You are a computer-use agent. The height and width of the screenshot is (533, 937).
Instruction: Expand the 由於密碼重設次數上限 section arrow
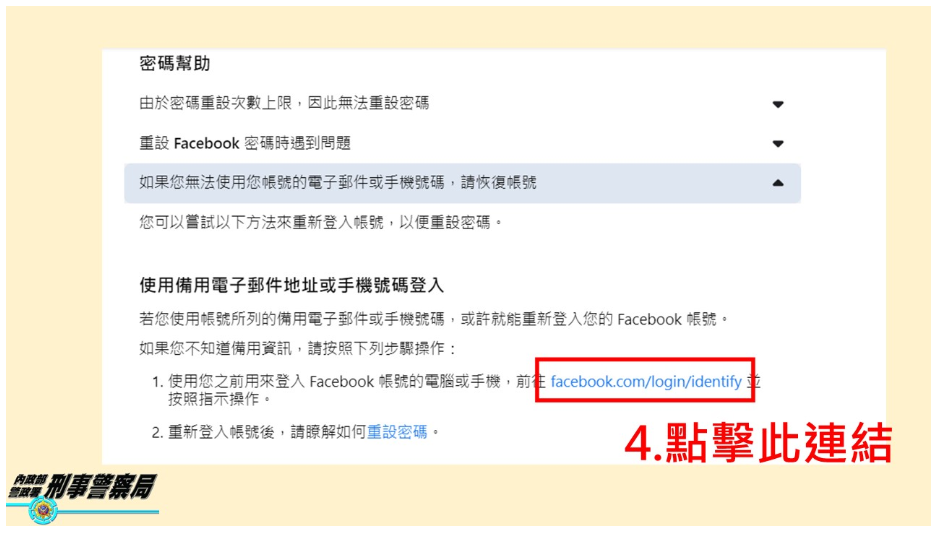pyautogui.click(x=777, y=104)
